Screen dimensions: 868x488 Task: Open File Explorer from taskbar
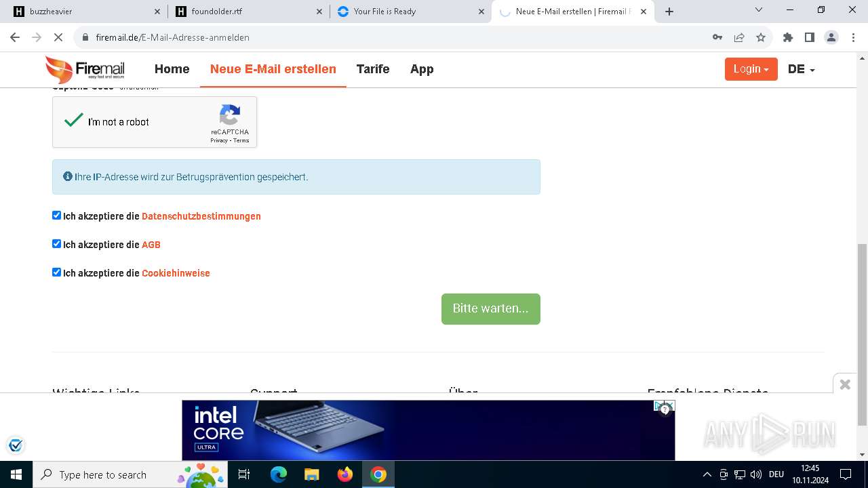(311, 474)
